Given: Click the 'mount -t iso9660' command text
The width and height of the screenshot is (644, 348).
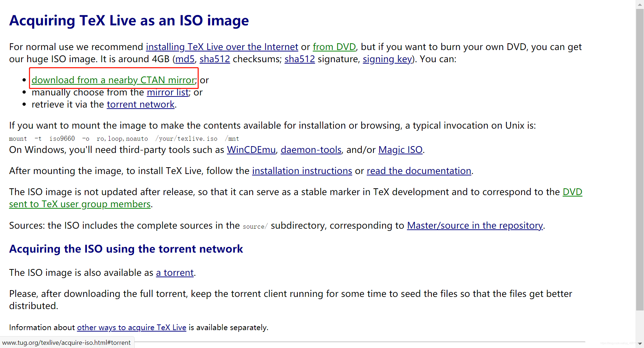Looking at the screenshot, I should click(x=124, y=139).
